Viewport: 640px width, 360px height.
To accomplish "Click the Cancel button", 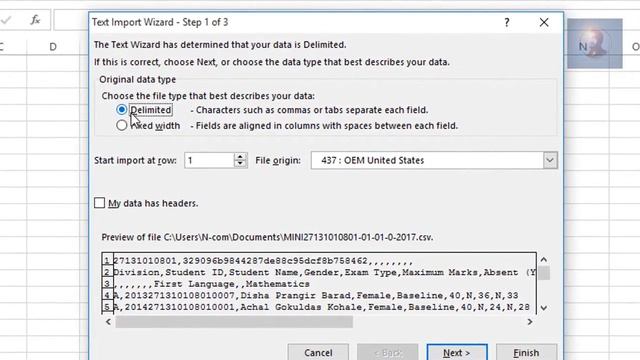I will tap(318, 352).
